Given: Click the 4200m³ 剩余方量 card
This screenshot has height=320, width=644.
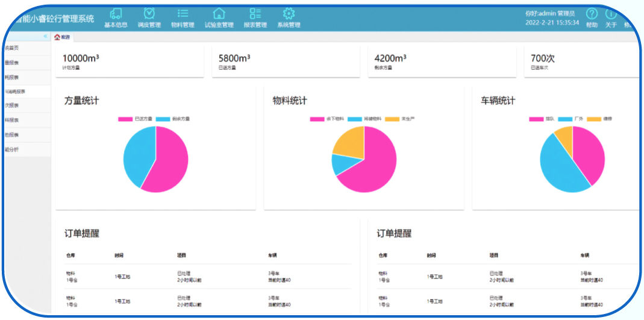Looking at the screenshot, I should tap(442, 61).
